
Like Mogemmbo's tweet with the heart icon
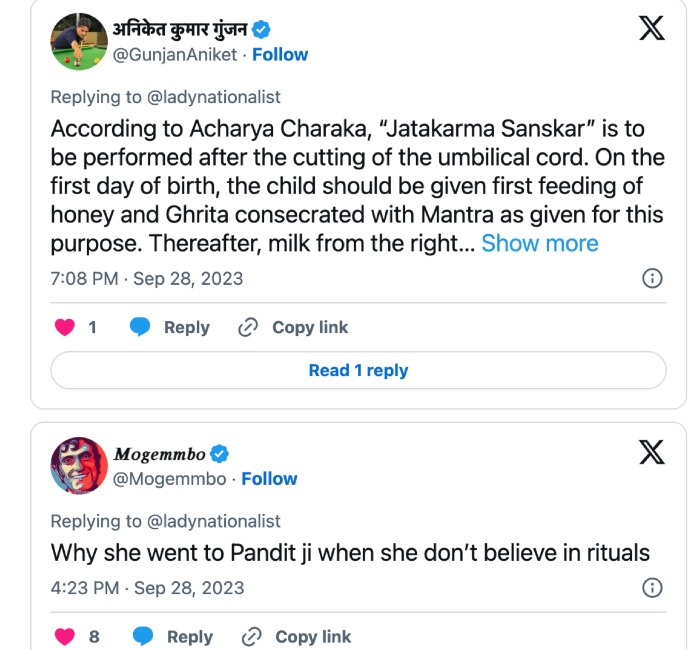tap(64, 636)
